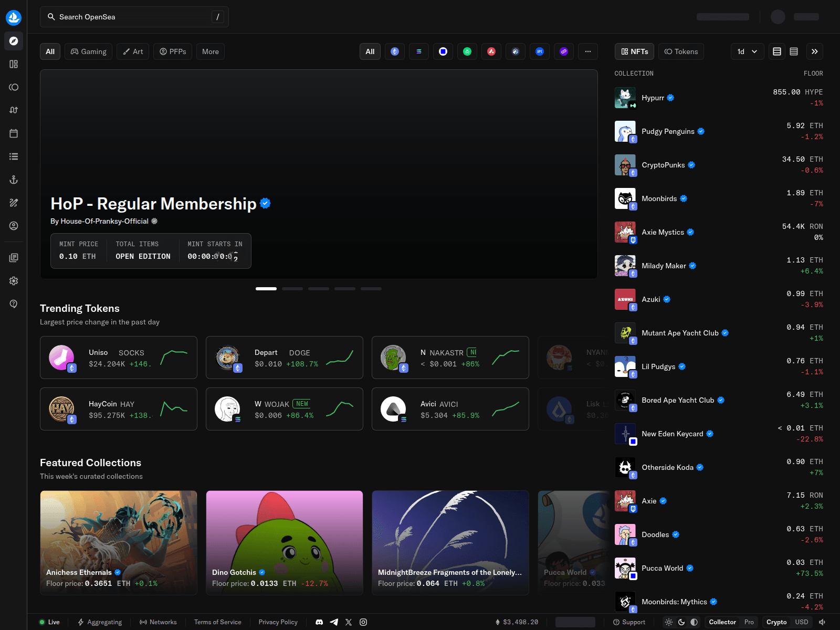Open the Dino Gotchis featured collection card
This screenshot has height=630, width=840.
(x=285, y=543)
